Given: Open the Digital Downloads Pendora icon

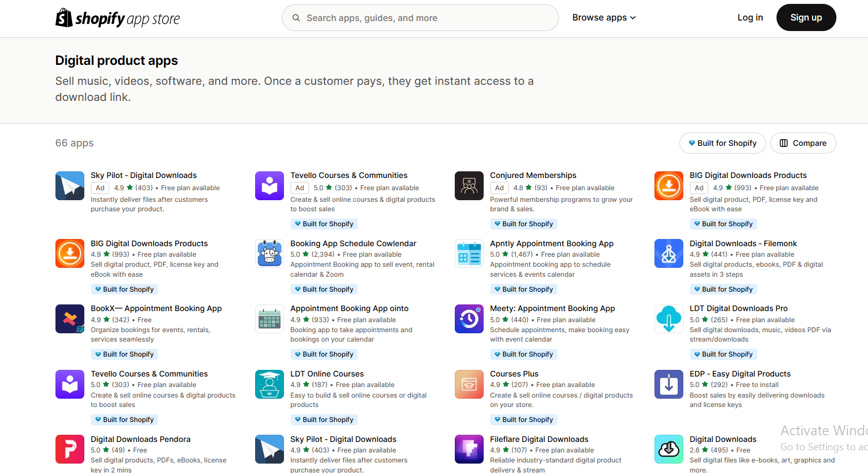Looking at the screenshot, I should point(70,449).
